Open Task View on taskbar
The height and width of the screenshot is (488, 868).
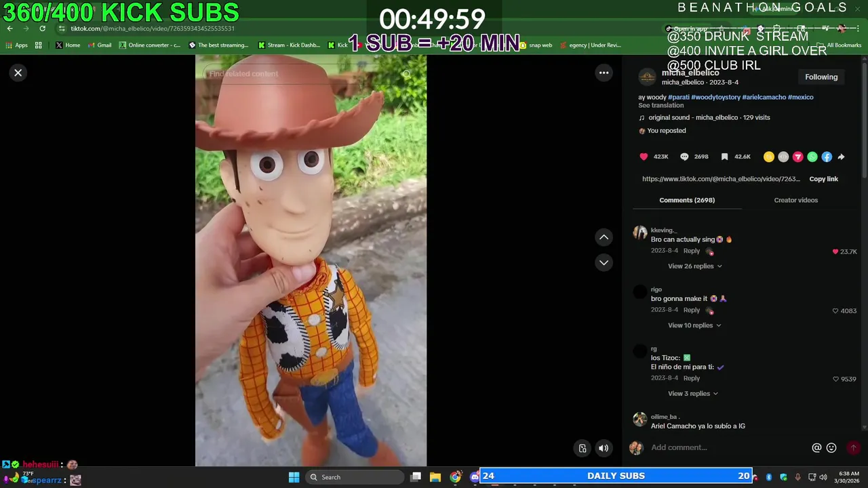pyautogui.click(x=416, y=477)
